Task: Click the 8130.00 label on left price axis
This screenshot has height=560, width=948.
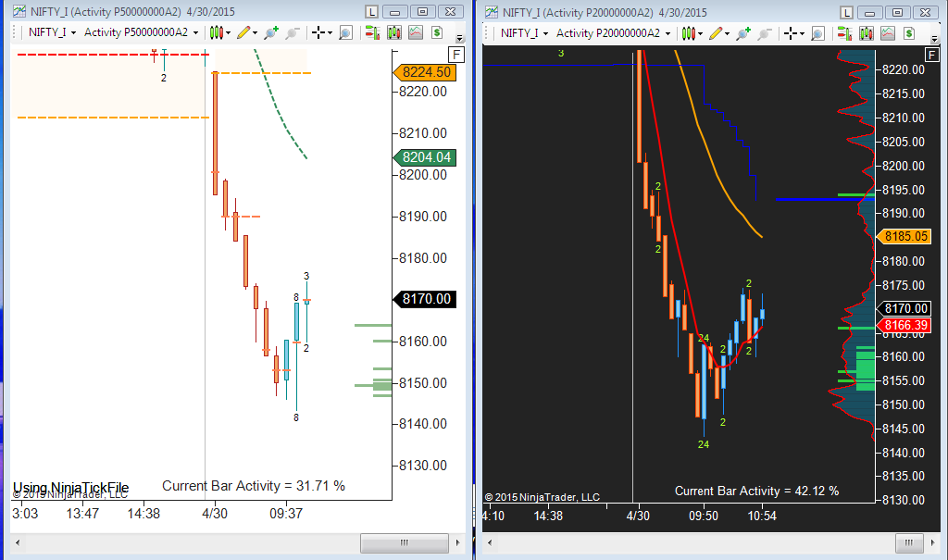Action: (x=423, y=466)
